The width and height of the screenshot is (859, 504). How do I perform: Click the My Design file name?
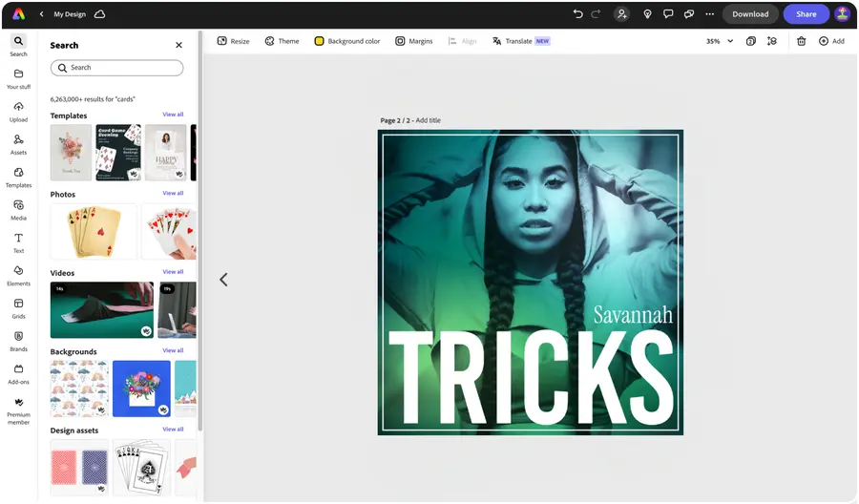(x=70, y=14)
